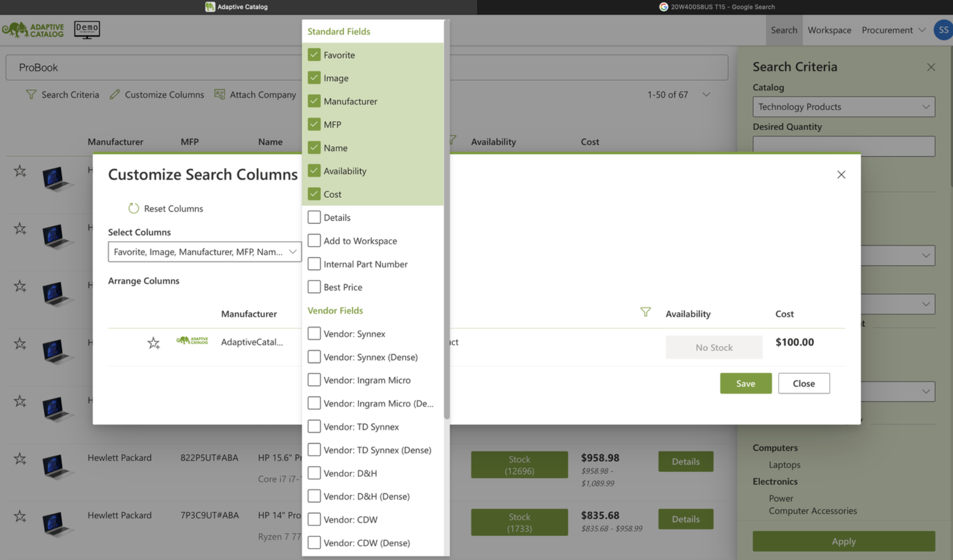Click the Desired Quantity input field
Image resolution: width=953 pixels, height=560 pixels.
click(843, 146)
